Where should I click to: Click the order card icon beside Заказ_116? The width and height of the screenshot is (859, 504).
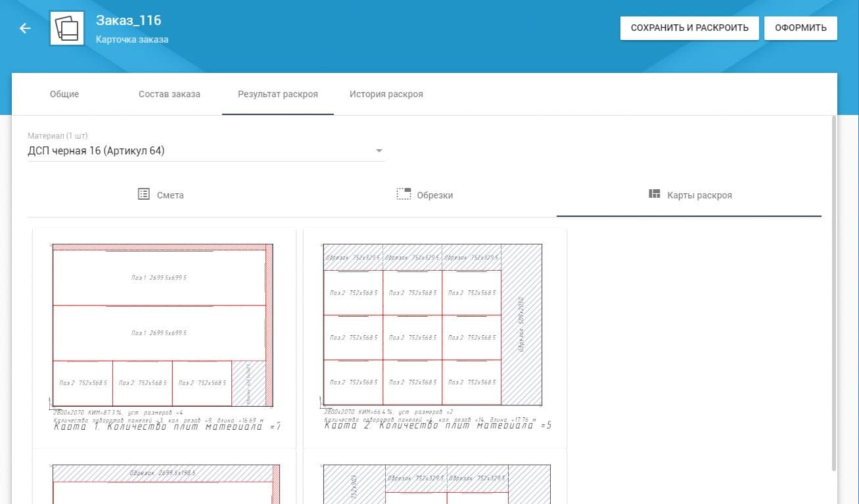tap(67, 28)
